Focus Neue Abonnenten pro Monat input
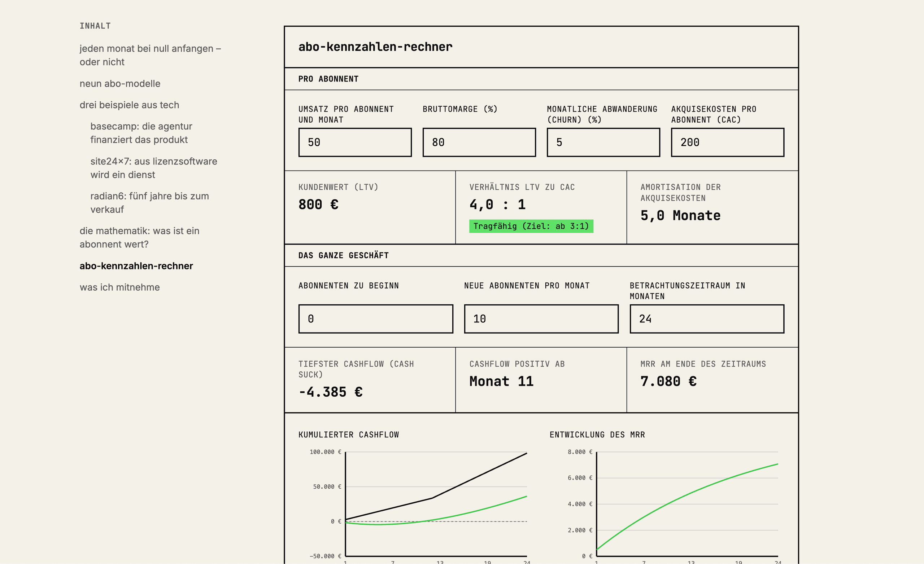924x564 pixels. [541, 319]
